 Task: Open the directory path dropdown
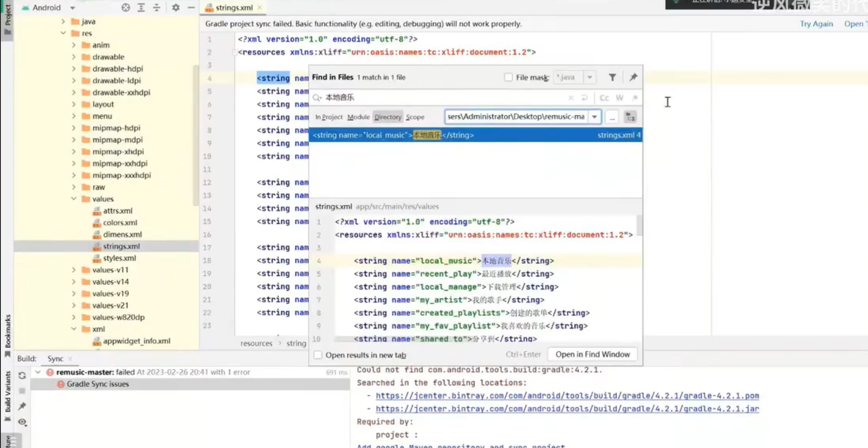pos(594,117)
